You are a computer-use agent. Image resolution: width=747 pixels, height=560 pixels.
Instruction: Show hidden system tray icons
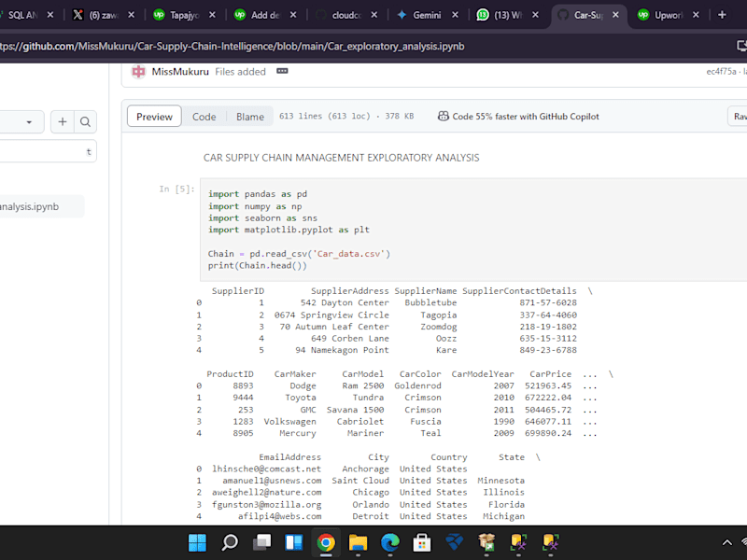pyautogui.click(x=727, y=542)
